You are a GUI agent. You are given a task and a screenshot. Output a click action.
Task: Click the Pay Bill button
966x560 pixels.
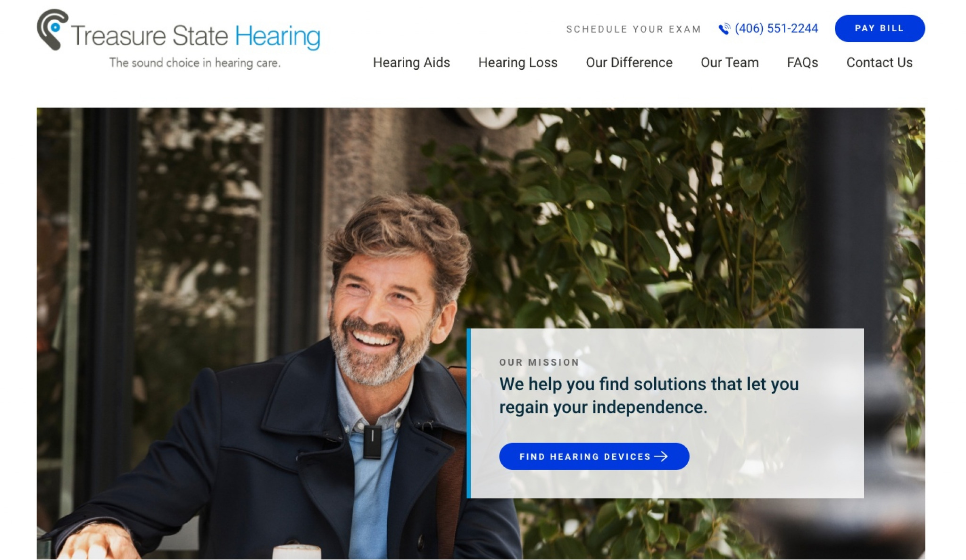pyautogui.click(x=880, y=28)
